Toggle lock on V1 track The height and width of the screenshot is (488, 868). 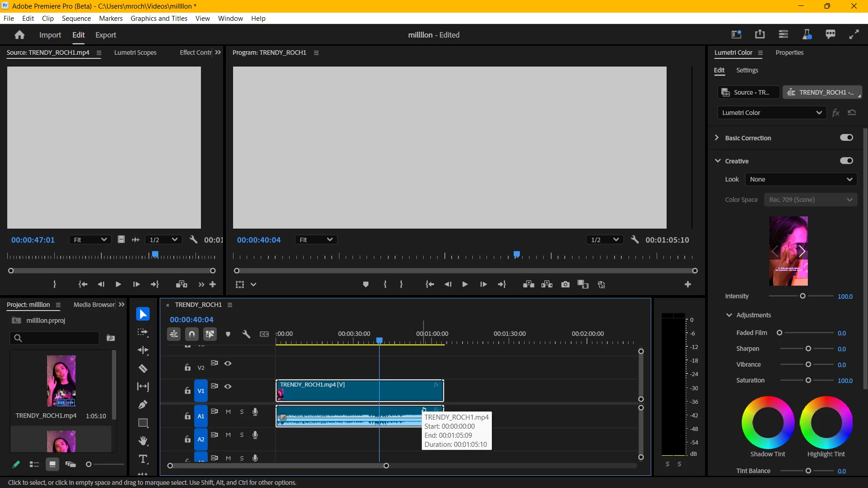tap(187, 390)
